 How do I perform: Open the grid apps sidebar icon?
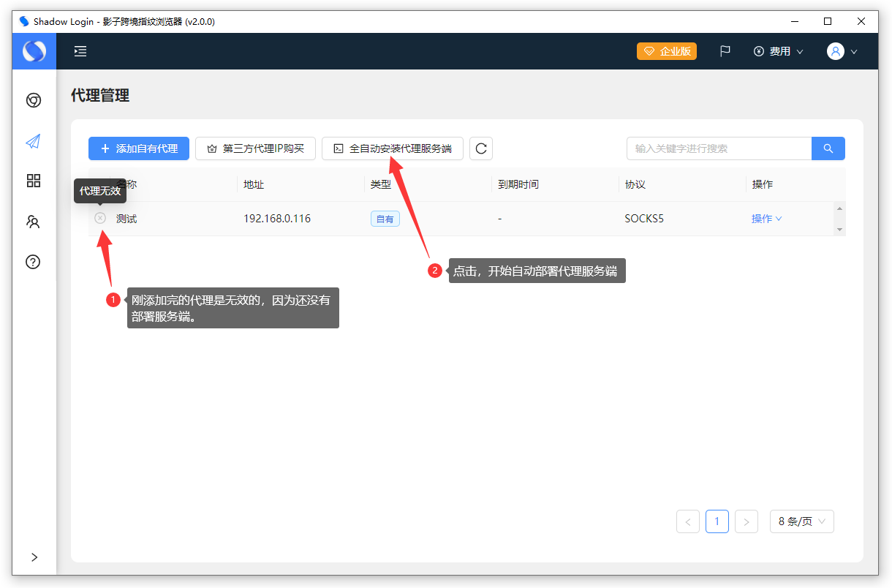(x=34, y=181)
